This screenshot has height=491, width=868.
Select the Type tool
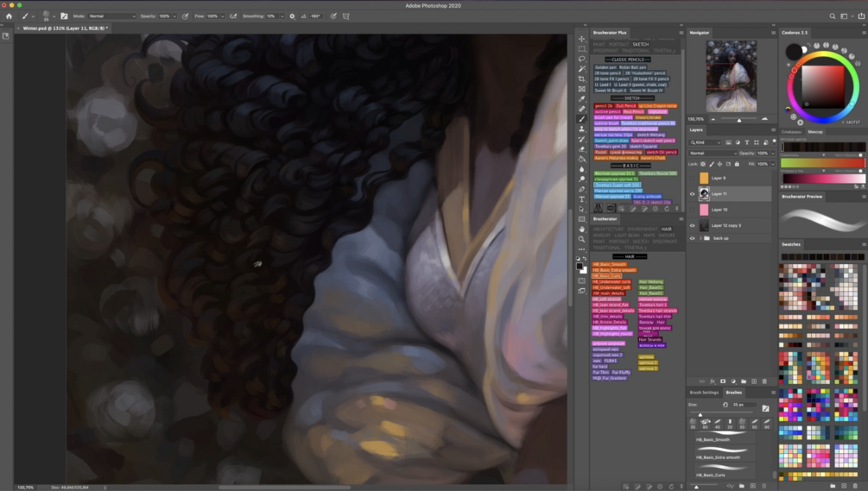point(582,199)
